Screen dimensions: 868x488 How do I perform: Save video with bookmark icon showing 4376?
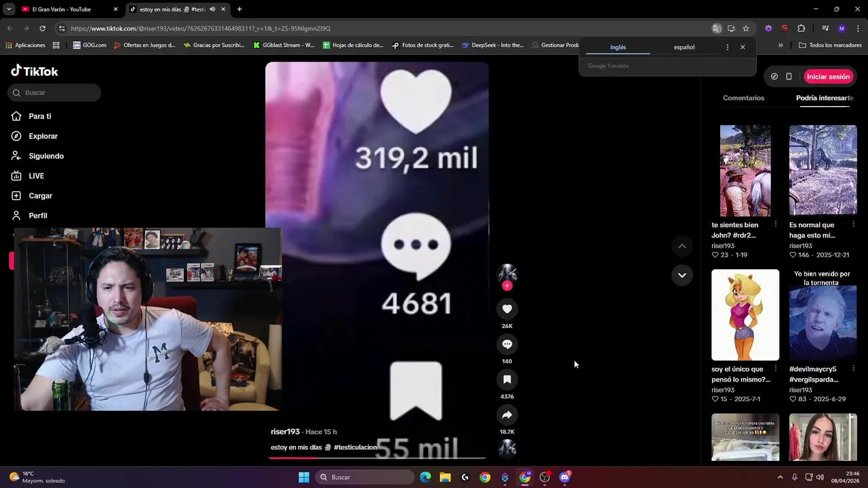[507, 380]
